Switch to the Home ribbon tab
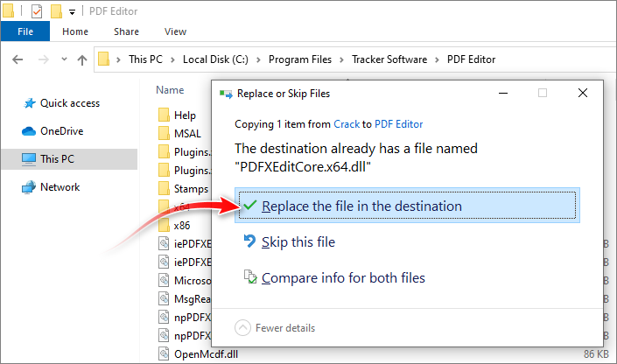The height and width of the screenshot is (364, 617). [x=75, y=31]
